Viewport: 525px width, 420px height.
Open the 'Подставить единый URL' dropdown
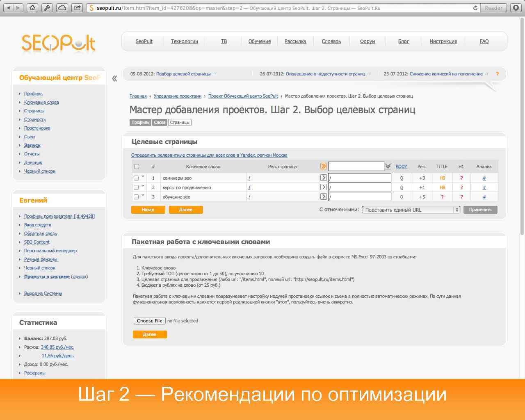(x=410, y=209)
